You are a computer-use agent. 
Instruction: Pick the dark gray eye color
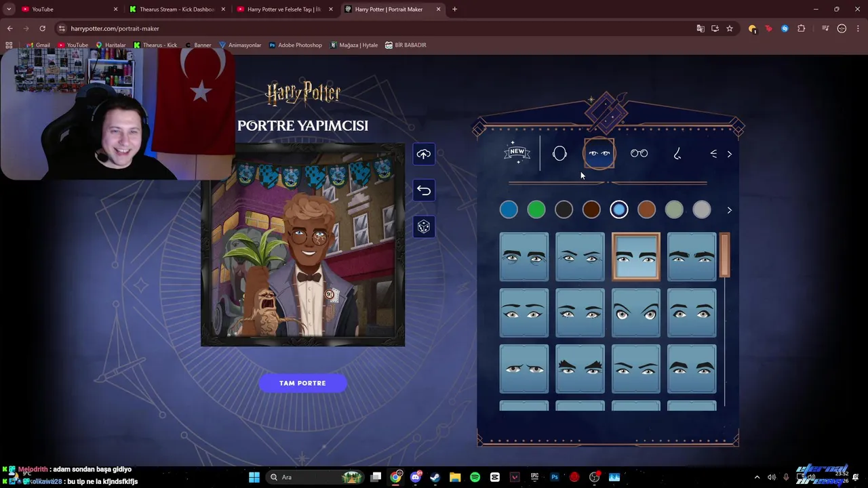tap(564, 210)
